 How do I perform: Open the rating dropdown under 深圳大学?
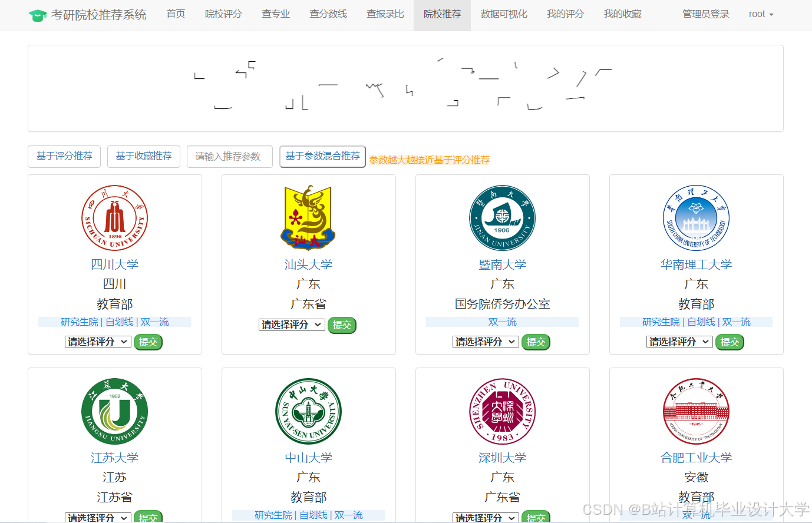(486, 517)
